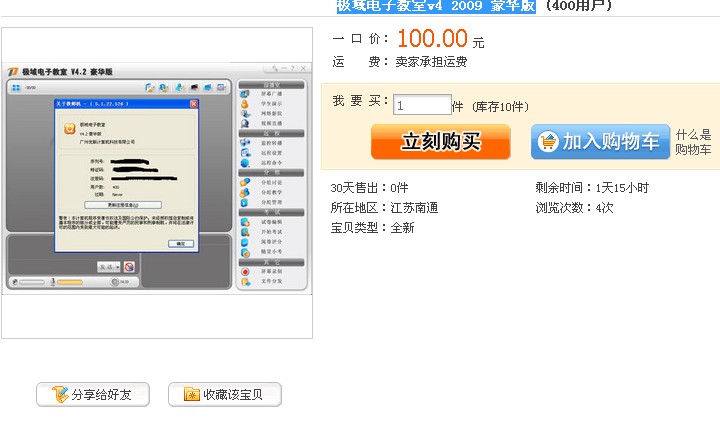Close the 关于教师机 about dialog
Viewport: 720px width, 439px height.
tap(194, 103)
